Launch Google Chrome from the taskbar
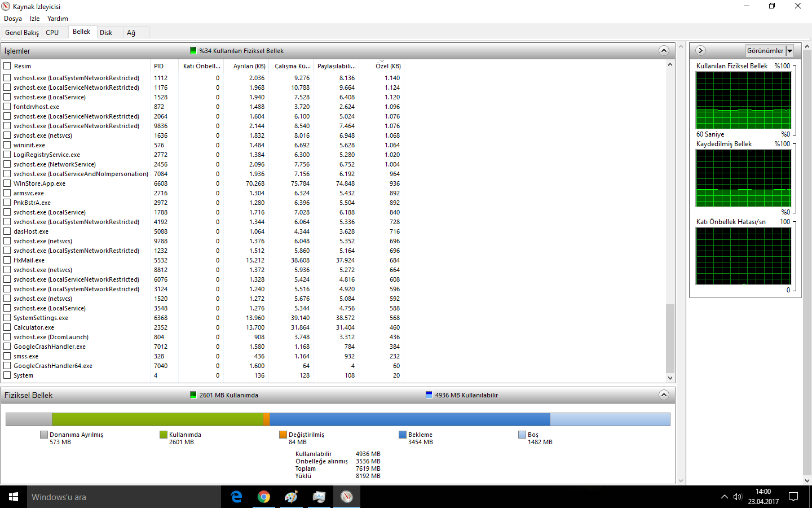 [x=263, y=497]
